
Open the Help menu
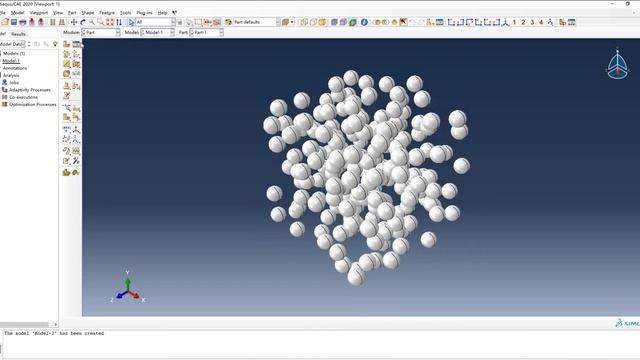tap(162, 13)
